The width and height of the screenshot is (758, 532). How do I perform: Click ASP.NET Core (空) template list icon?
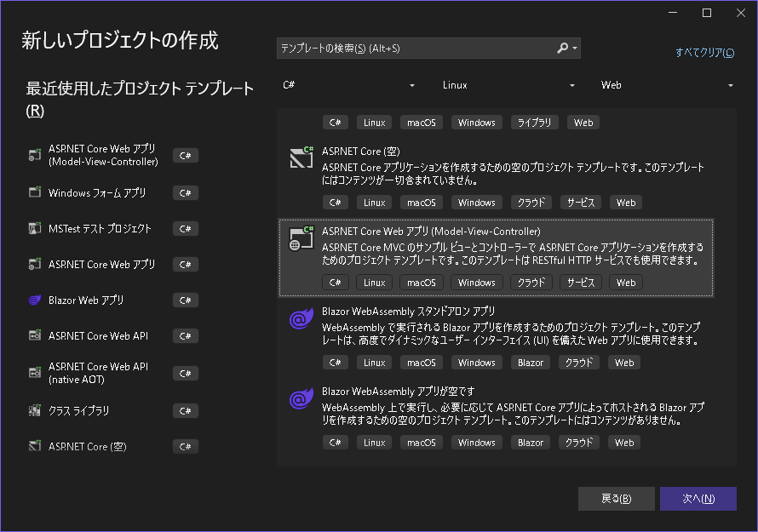pos(301,157)
